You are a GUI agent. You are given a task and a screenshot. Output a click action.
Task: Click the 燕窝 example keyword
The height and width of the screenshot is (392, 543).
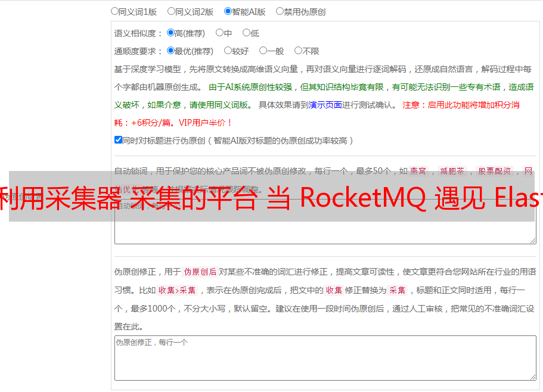point(418,171)
